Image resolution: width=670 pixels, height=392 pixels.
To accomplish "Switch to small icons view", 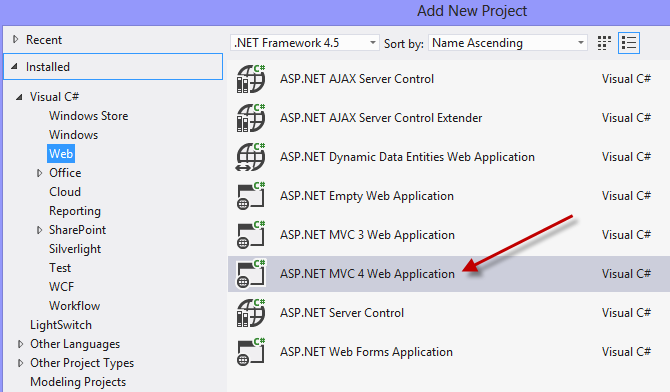I will tap(604, 43).
